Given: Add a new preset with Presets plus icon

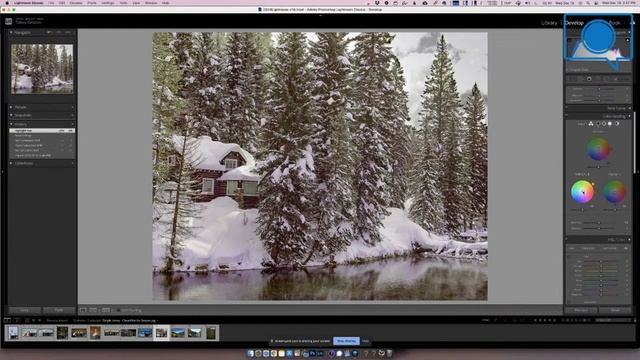Looking at the screenshot, I should (73, 107).
